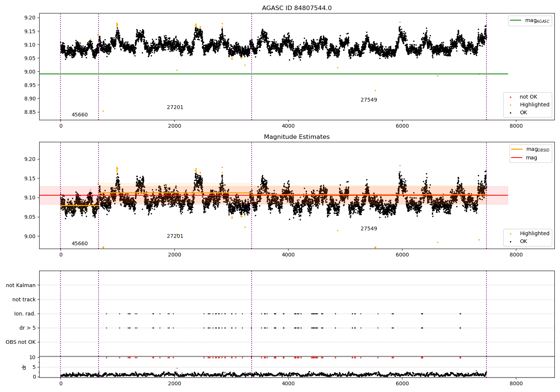Click x-axis tick 8000 in the top plot

pyautogui.click(x=516, y=126)
